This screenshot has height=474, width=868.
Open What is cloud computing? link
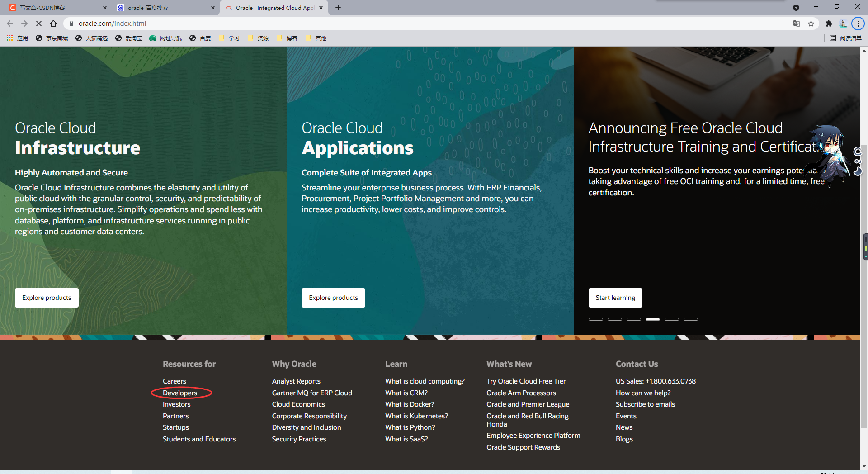(x=425, y=381)
